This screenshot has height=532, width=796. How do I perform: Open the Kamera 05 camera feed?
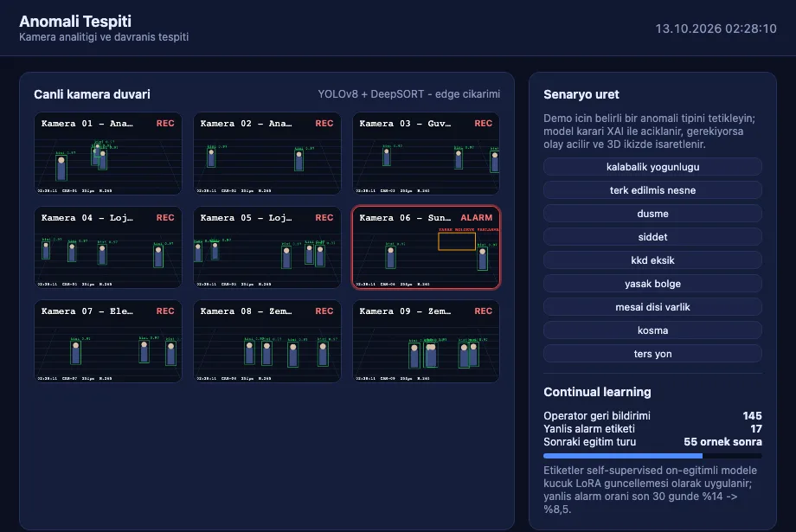267,247
